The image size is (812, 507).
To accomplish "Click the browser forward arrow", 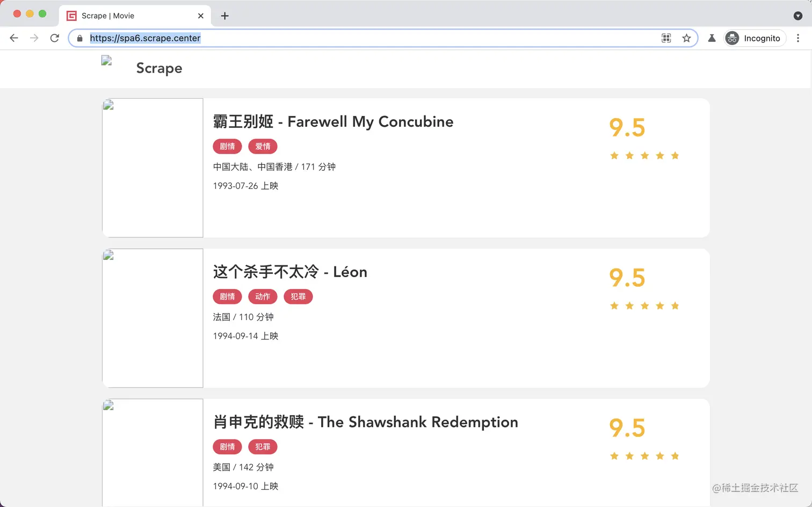I will coord(34,38).
